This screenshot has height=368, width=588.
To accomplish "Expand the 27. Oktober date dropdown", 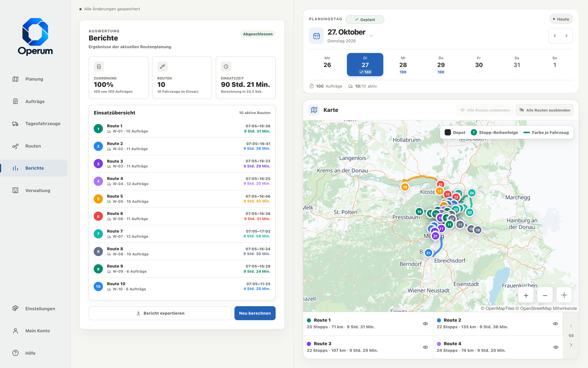I will pos(371,36).
